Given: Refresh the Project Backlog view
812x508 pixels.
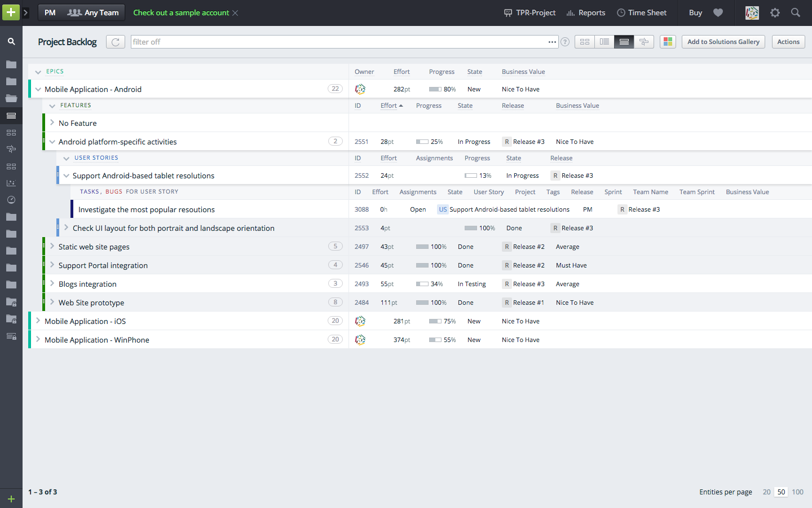Looking at the screenshot, I should 115,41.
